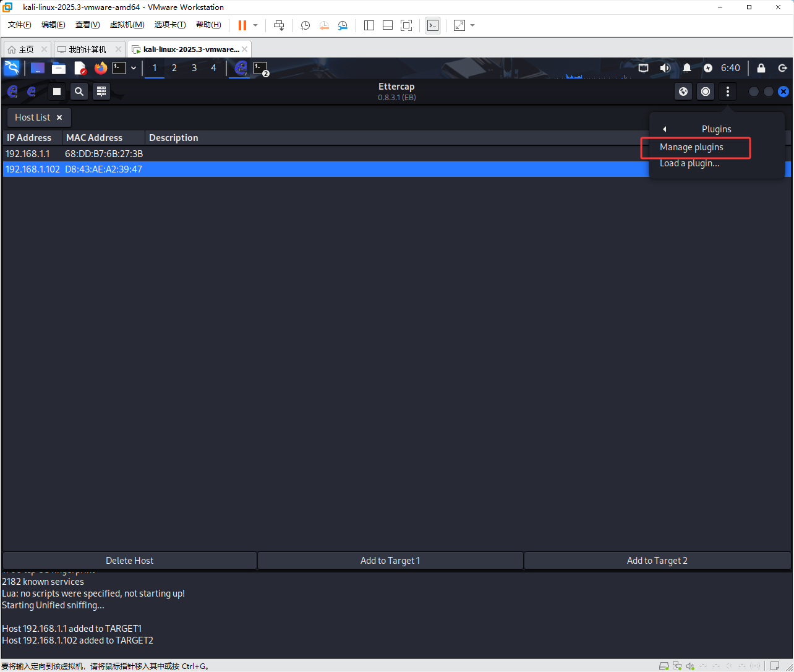794x672 pixels.
Task: Click the log out icon in Kali panel
Action: [782, 68]
